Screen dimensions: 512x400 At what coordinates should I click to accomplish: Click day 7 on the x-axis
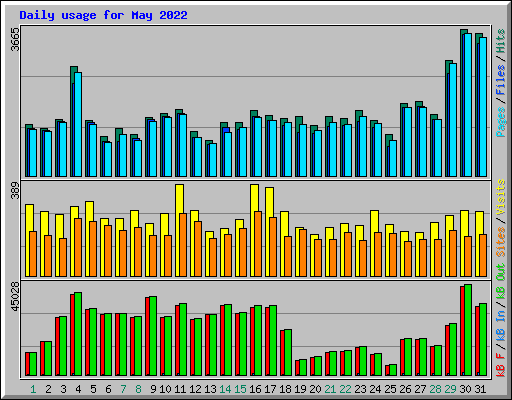[x=123, y=389]
